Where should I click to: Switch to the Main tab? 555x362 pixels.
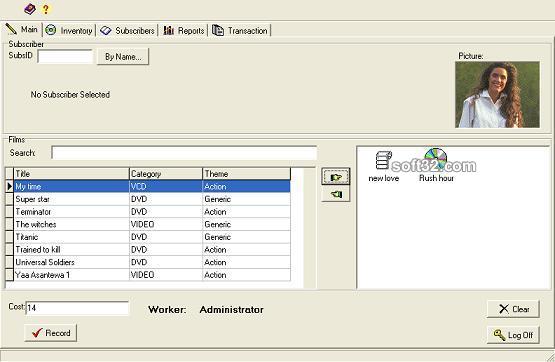pos(22,30)
